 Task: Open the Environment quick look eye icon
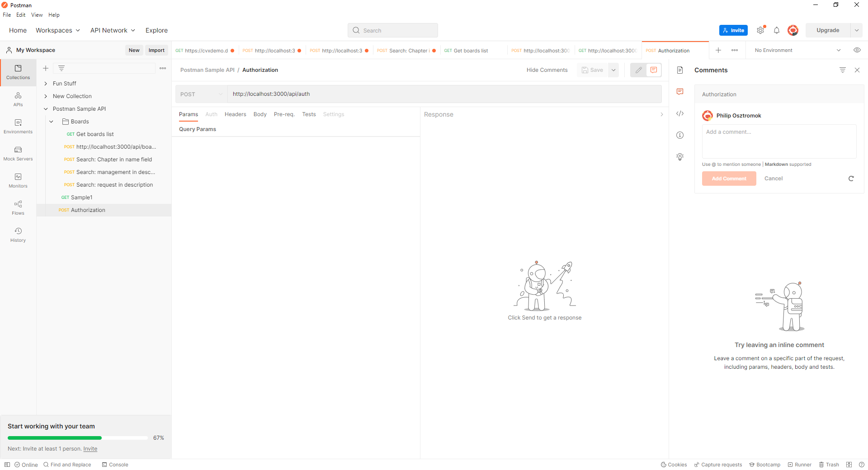[857, 50]
